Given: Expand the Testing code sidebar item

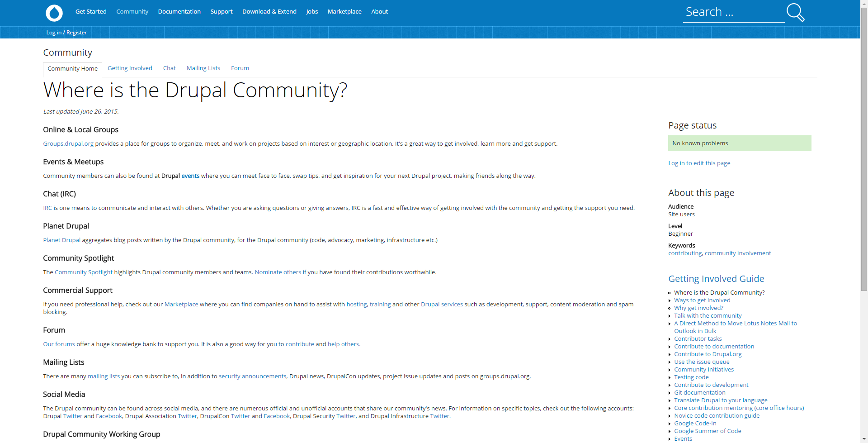Looking at the screenshot, I should point(691,377).
